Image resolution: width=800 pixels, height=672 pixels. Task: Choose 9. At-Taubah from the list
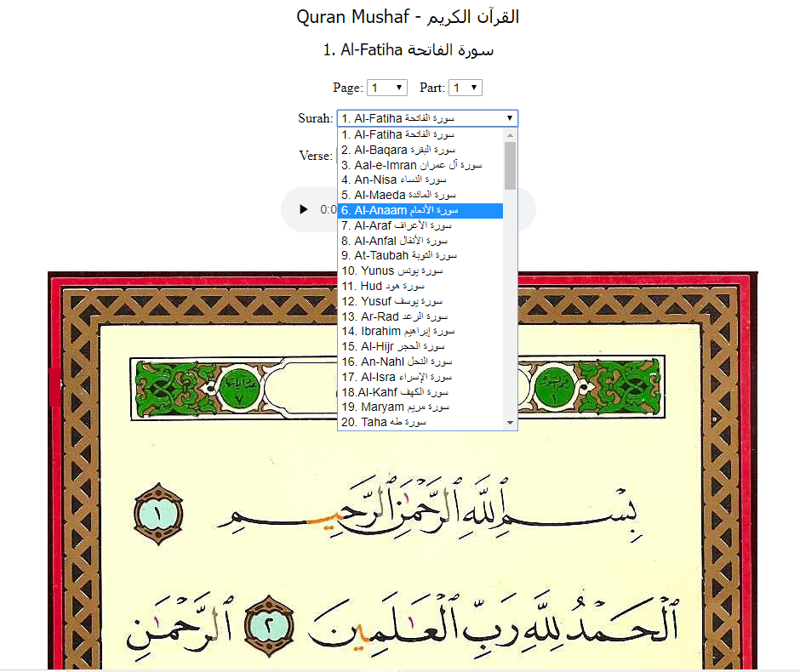tap(420, 255)
